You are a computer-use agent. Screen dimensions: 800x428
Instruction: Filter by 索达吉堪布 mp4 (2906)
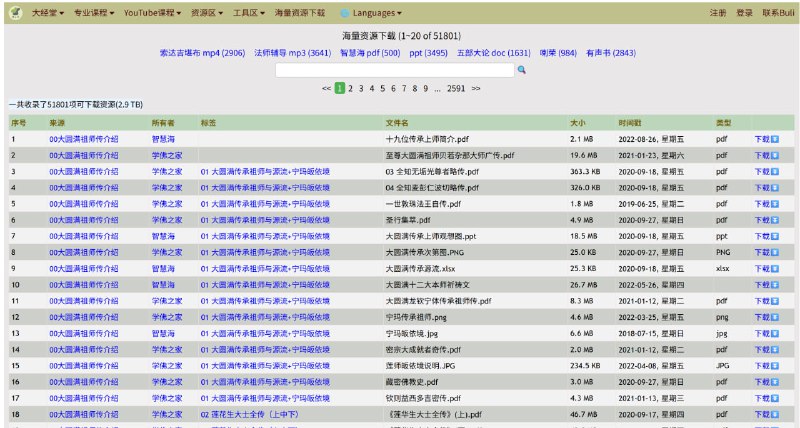tap(203, 53)
